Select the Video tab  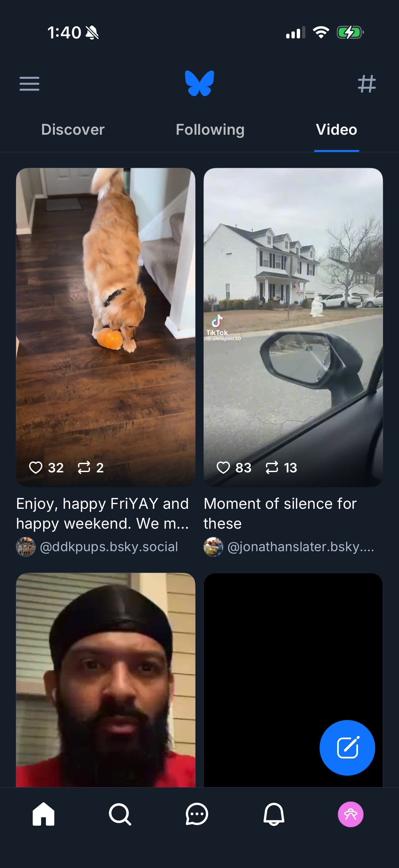click(x=336, y=130)
